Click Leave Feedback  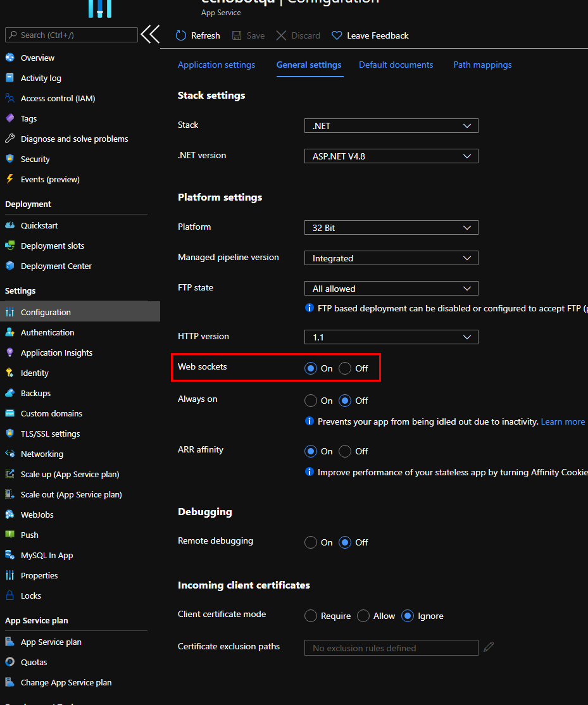tap(370, 35)
